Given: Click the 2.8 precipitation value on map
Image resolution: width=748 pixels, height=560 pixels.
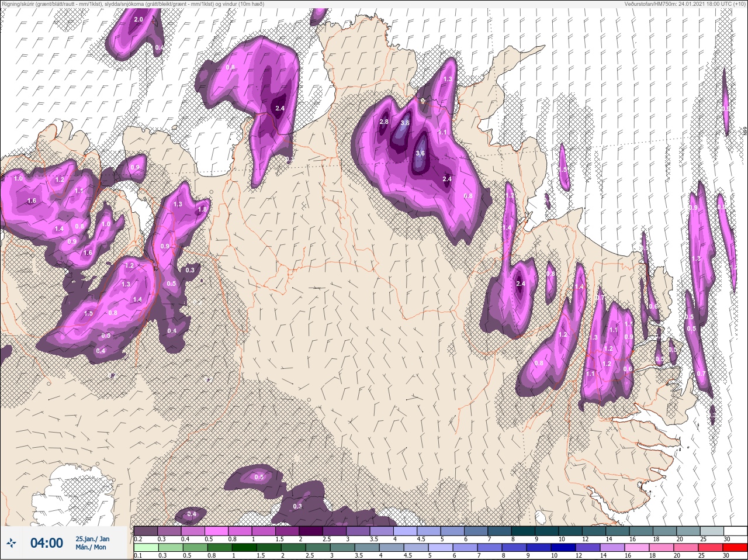Looking at the screenshot, I should [384, 122].
